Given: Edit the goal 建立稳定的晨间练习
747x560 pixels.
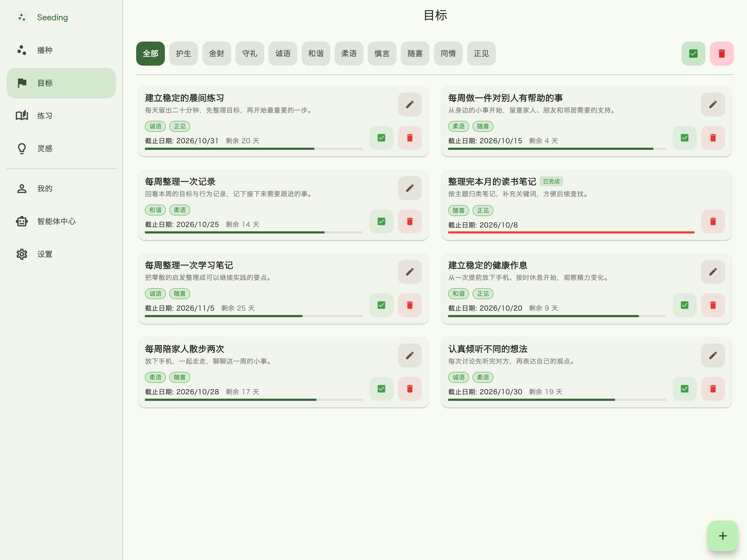Looking at the screenshot, I should (409, 104).
